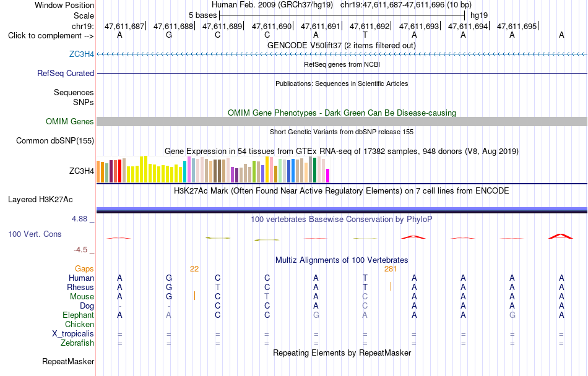
Task: Click the chr19: ruler label
Action: pos(82,26)
